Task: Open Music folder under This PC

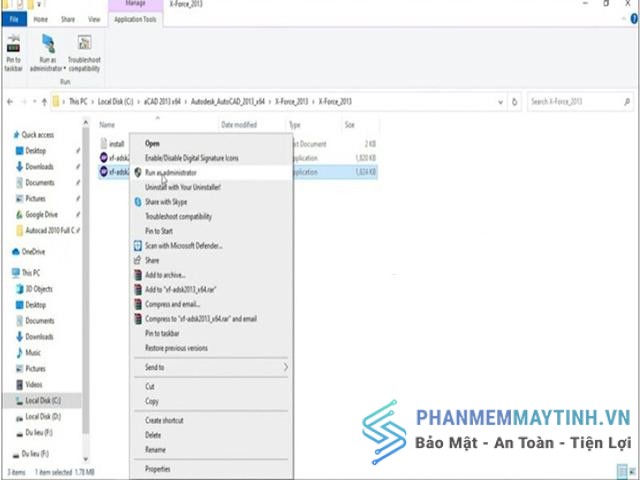Action: 29,353
